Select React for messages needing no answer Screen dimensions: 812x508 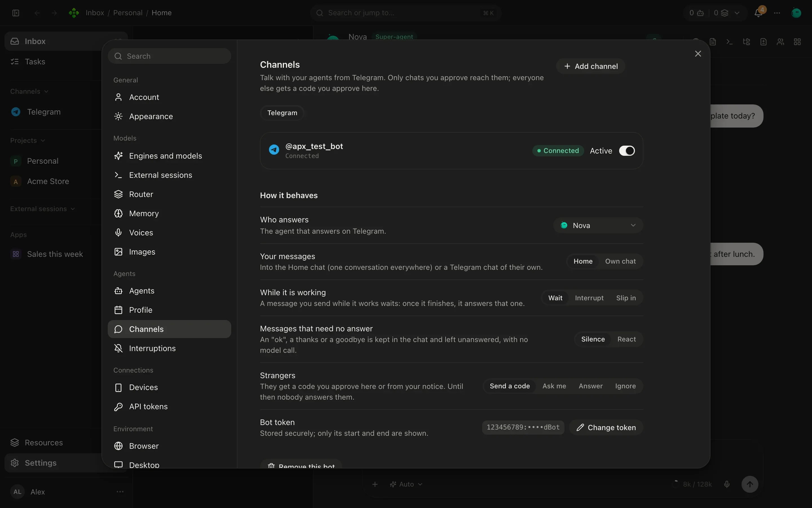tap(626, 339)
